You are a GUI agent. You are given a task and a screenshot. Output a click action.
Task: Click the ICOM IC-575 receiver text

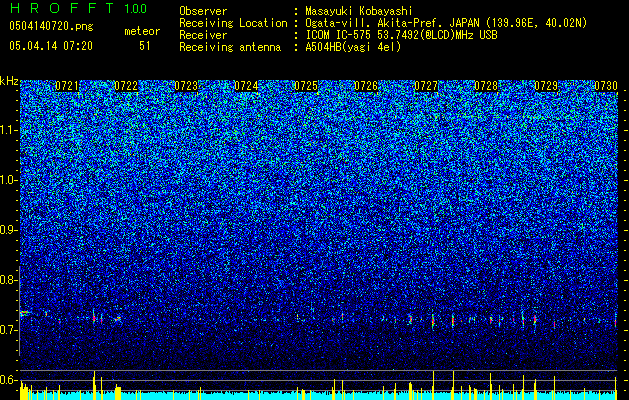point(402,35)
